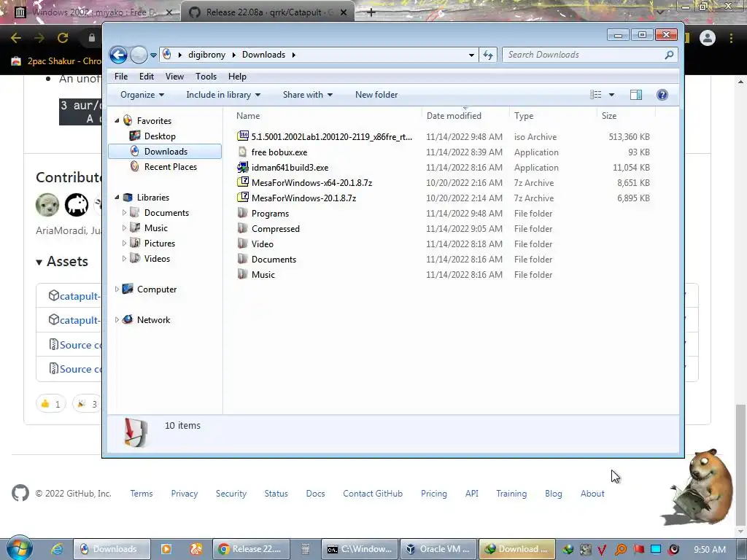Select the Compressed folder icon
Screen dimensions: 747x560
click(243, 228)
